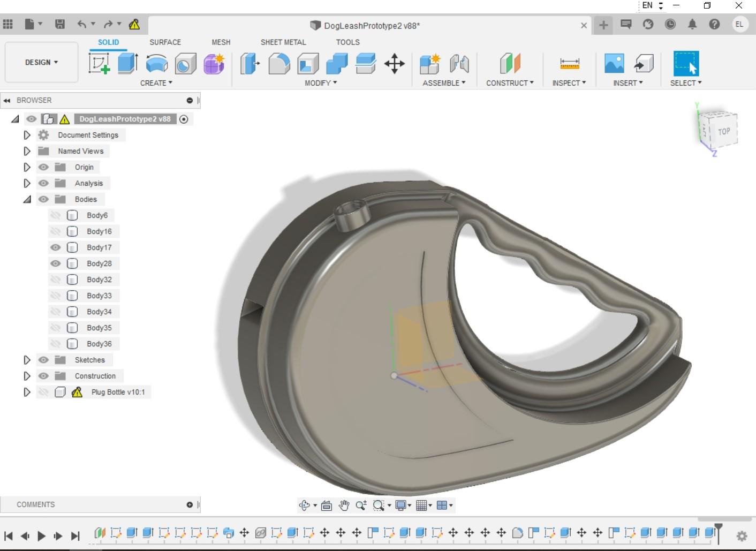
Task: Open the SURFACE ribbon tab
Action: click(165, 42)
